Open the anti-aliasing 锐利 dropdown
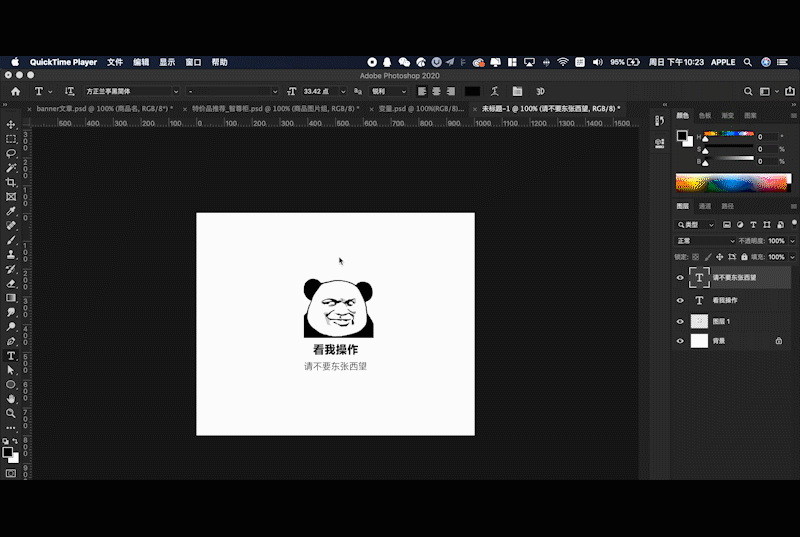The height and width of the screenshot is (537, 800). coord(389,91)
